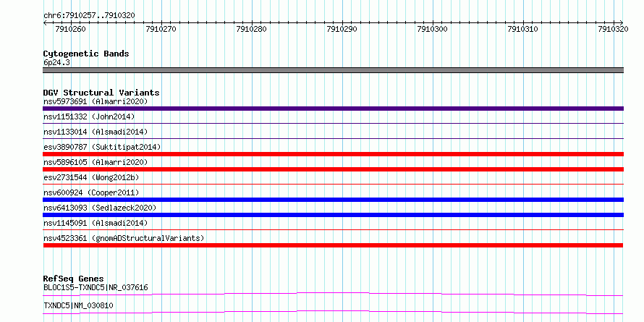This screenshot has width=644, height=322.
Task: Select the RefSeq Genes track title
Action: click(x=73, y=279)
